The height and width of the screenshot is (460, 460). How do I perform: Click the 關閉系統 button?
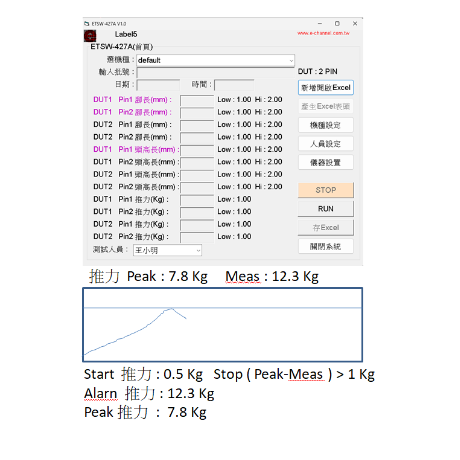tap(326, 246)
